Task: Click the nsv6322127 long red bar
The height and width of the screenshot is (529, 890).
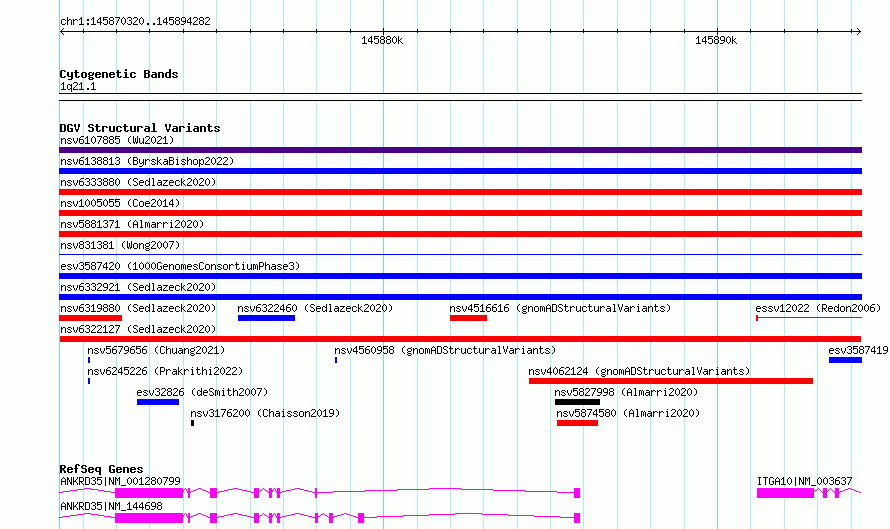Action: pyautogui.click(x=460, y=339)
